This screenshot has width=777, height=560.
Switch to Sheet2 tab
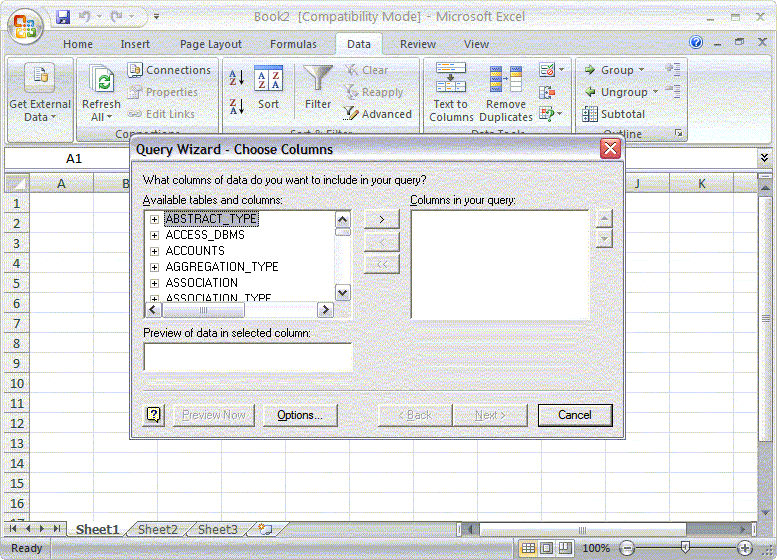[x=158, y=529]
